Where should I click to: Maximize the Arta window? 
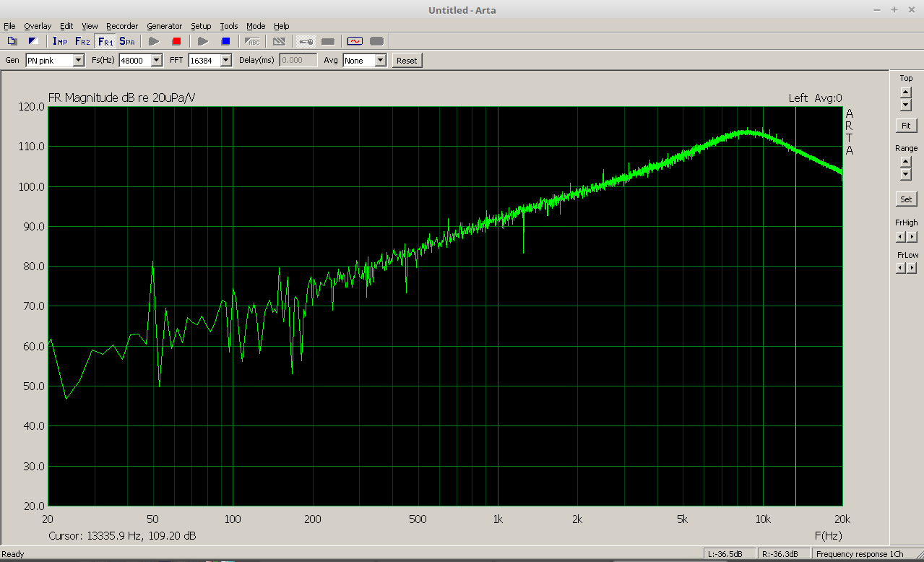[894, 9]
